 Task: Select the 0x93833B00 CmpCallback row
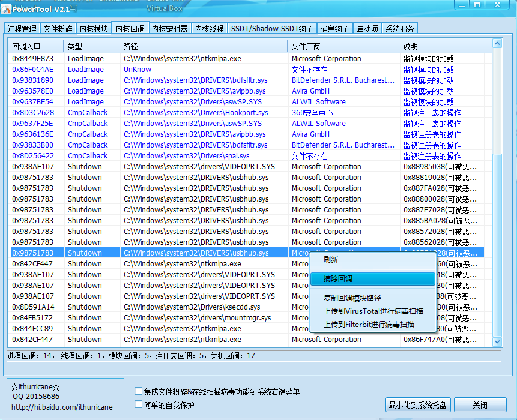click(x=247, y=145)
